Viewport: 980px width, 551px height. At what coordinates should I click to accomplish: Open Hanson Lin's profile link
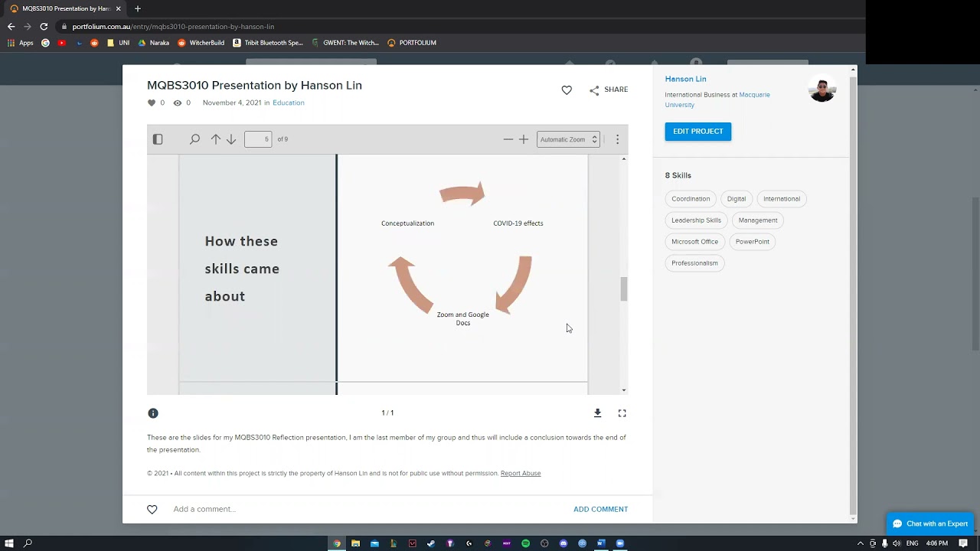click(x=685, y=79)
